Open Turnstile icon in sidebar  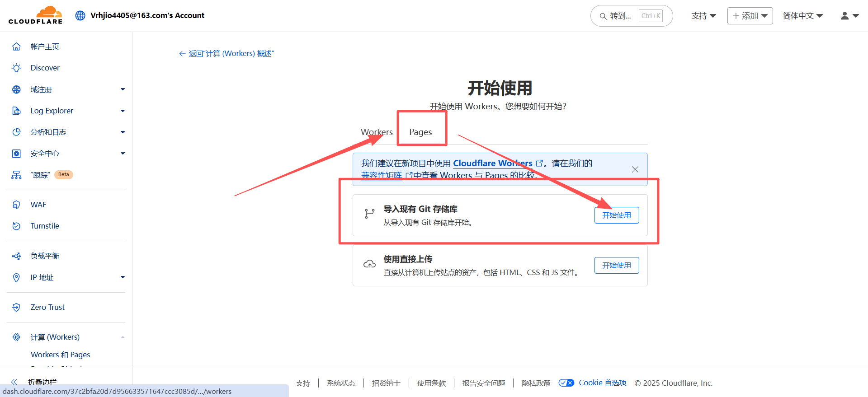16,226
